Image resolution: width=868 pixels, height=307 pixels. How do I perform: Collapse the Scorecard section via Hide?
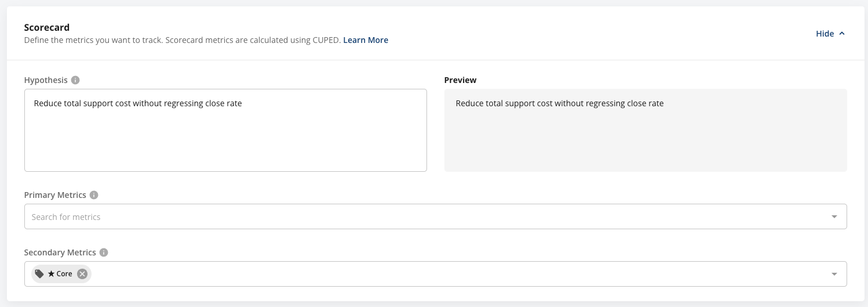(825, 34)
